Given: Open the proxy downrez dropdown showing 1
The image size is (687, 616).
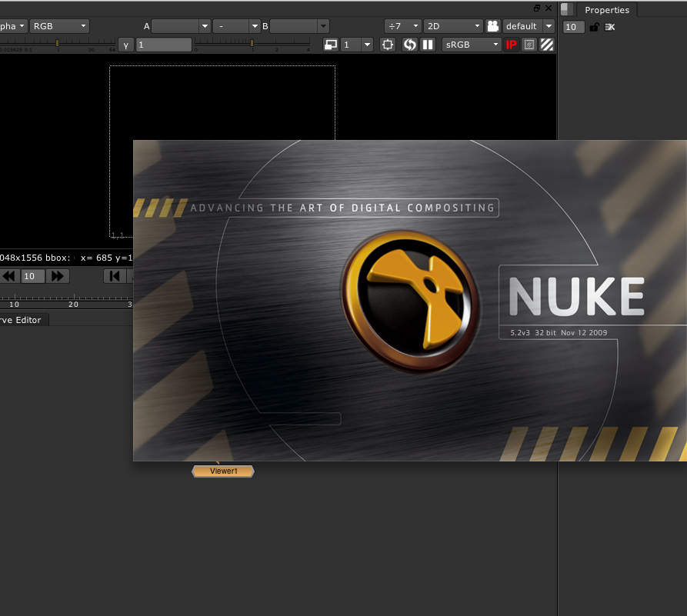Looking at the screenshot, I should [357, 45].
